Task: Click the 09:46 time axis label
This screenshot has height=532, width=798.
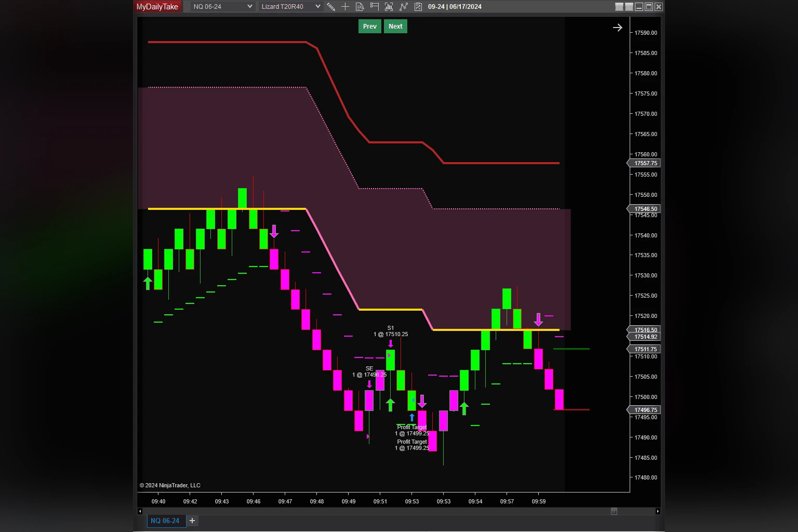Action: [x=254, y=501]
